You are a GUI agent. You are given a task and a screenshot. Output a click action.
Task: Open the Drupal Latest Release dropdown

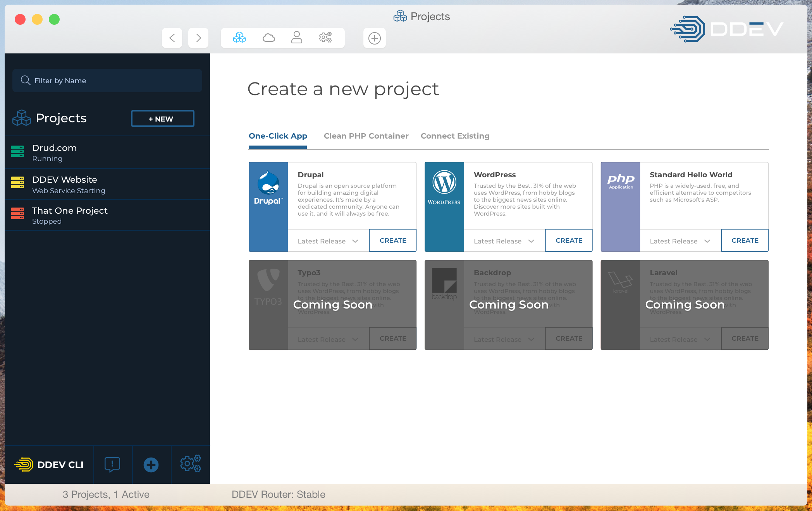click(x=327, y=240)
